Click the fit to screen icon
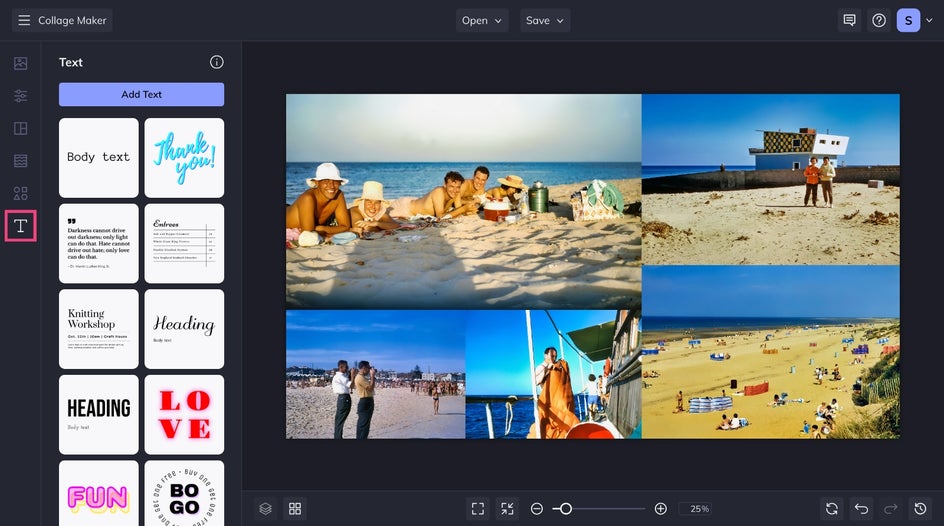The image size is (944, 526). tap(478, 509)
